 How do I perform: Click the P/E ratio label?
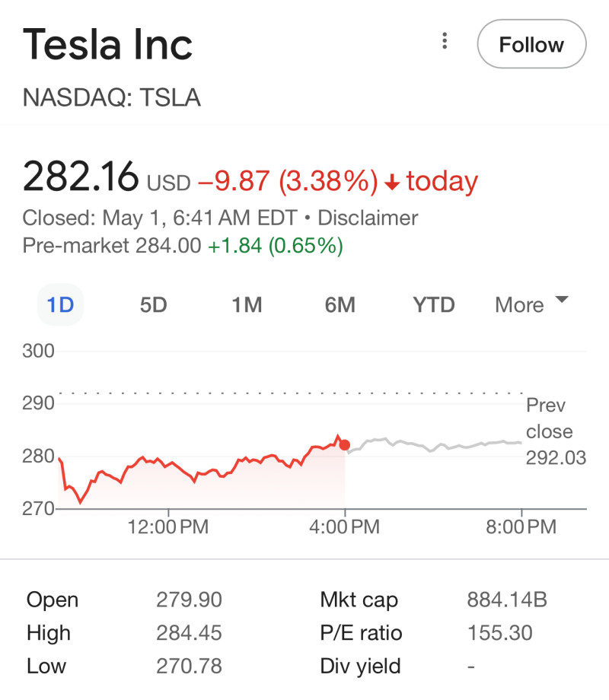(x=361, y=632)
